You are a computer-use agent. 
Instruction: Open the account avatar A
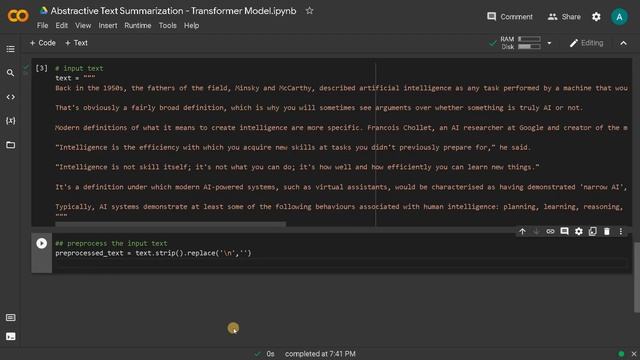[619, 17]
